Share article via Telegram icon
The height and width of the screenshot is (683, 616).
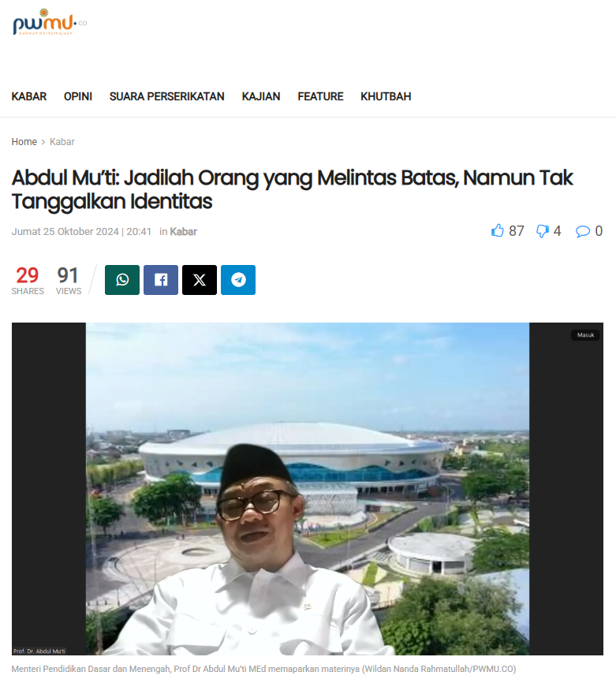pyautogui.click(x=238, y=280)
